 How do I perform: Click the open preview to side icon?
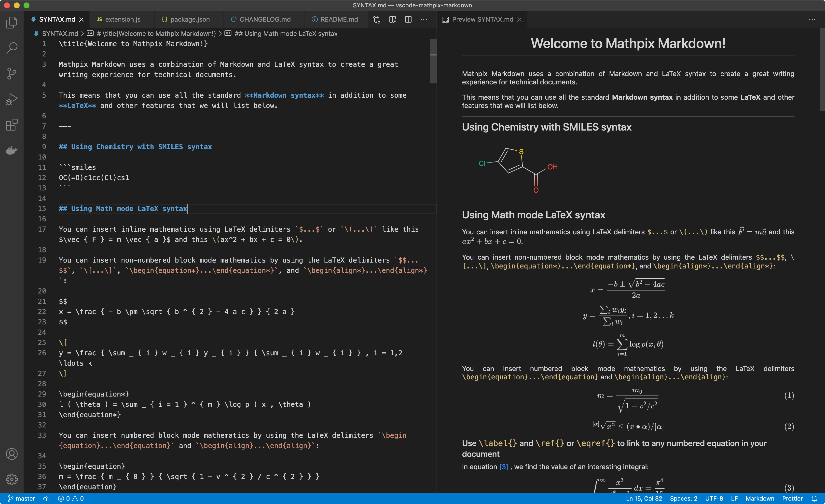(x=393, y=19)
